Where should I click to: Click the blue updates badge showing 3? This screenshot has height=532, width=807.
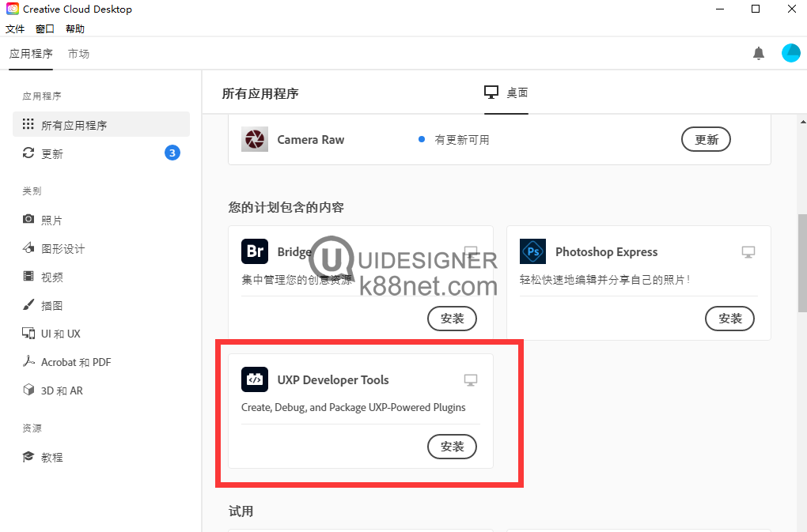pyautogui.click(x=172, y=153)
